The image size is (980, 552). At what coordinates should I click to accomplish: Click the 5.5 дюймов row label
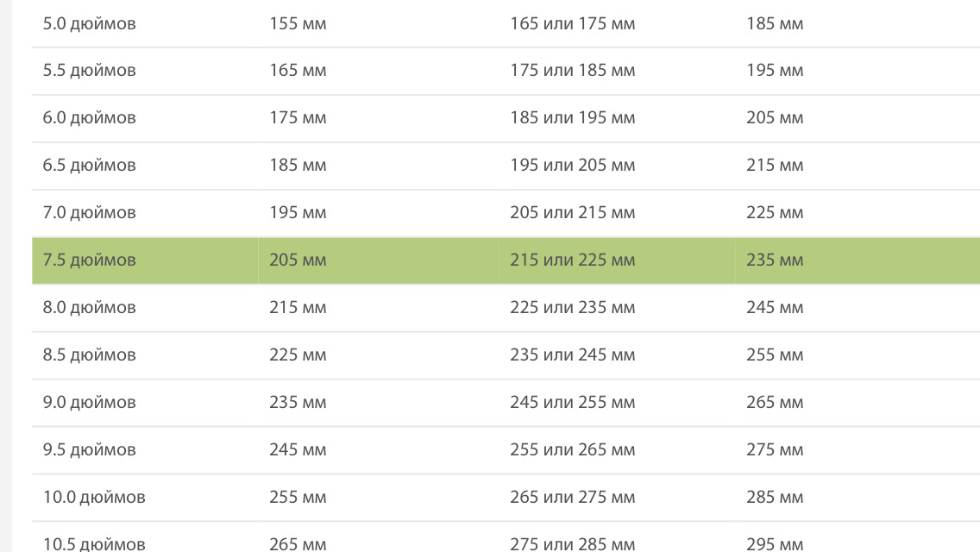90,70
